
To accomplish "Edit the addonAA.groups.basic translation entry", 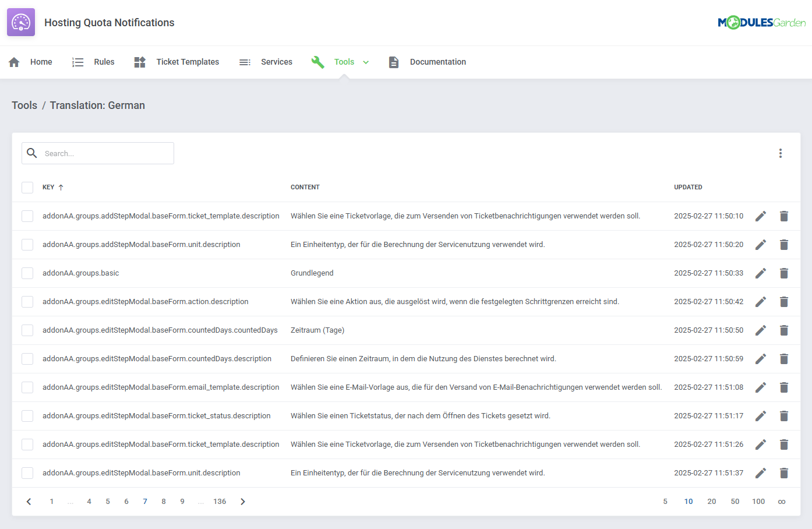I will (x=761, y=273).
